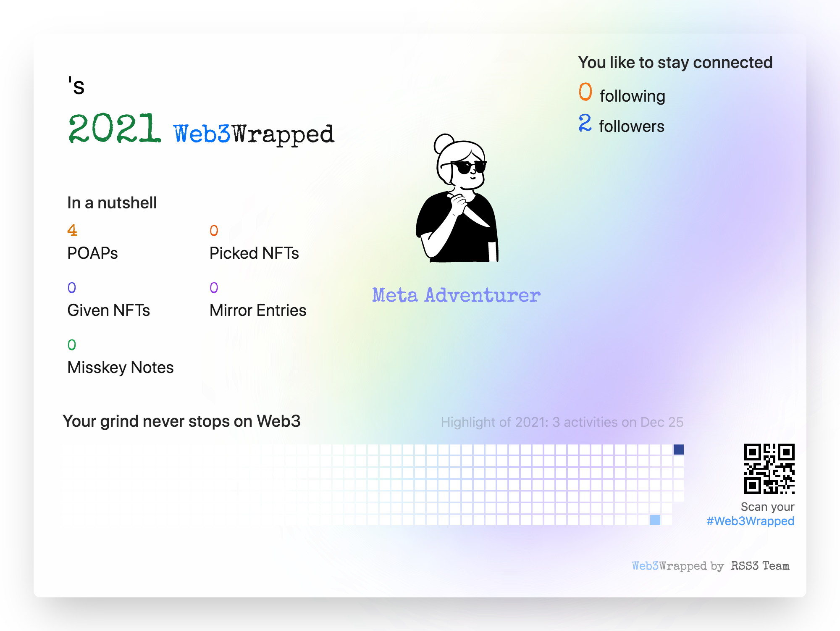The width and height of the screenshot is (840, 631).
Task: Click the 'POAPs' label
Action: tap(92, 253)
